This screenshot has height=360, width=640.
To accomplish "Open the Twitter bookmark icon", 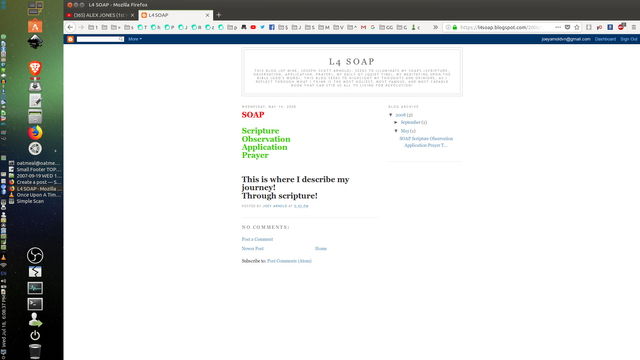I will coord(262,27).
